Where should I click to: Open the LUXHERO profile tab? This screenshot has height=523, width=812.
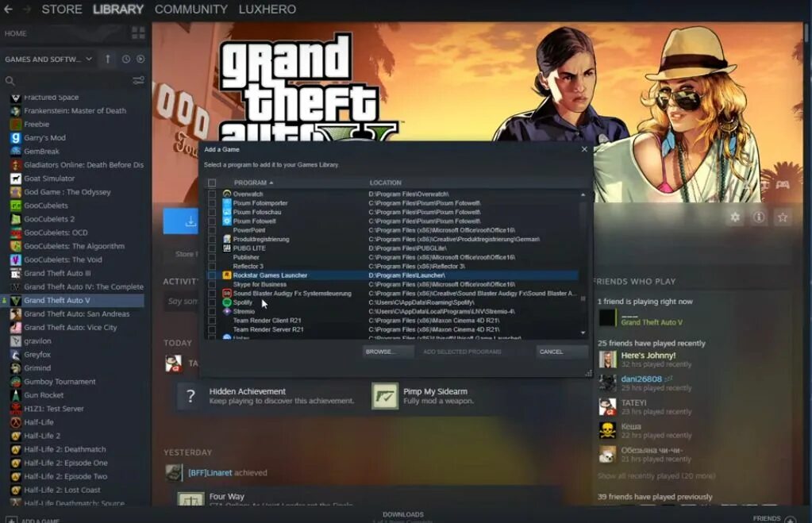click(x=267, y=9)
